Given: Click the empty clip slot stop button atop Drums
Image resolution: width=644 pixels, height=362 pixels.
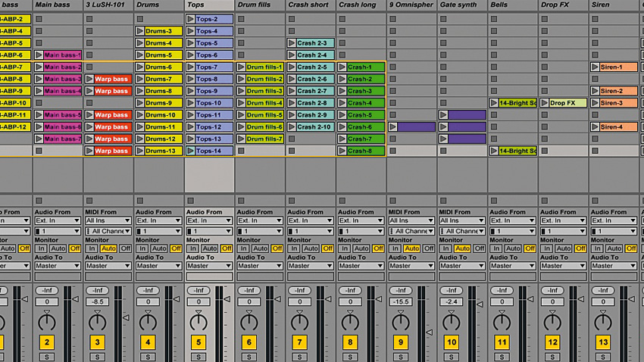Looking at the screenshot, I should pos(140,19).
